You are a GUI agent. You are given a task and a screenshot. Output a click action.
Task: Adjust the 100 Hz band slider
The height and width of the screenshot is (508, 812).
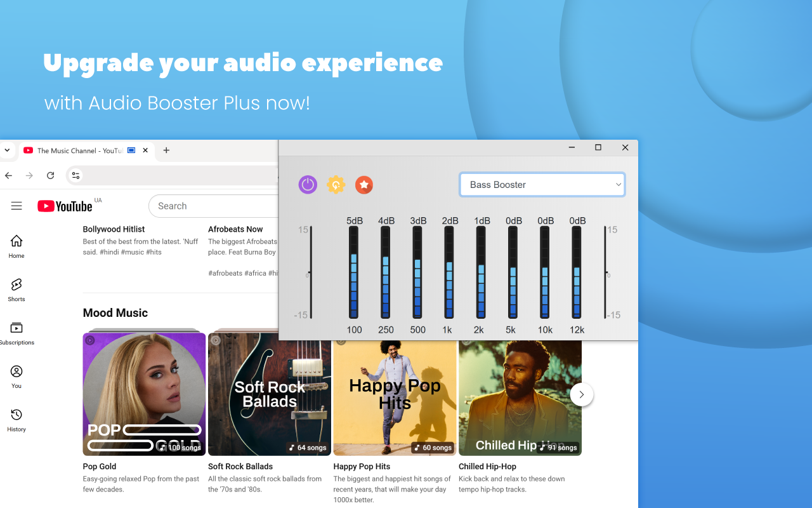pyautogui.click(x=354, y=272)
